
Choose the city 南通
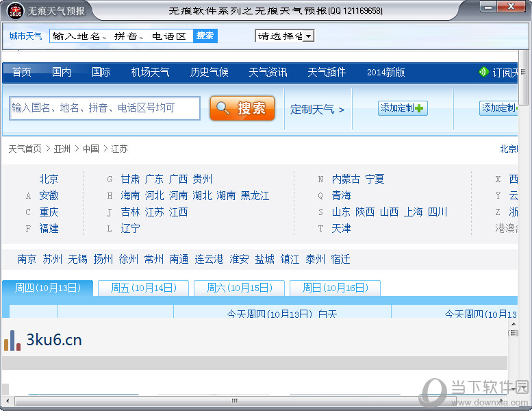pyautogui.click(x=179, y=260)
